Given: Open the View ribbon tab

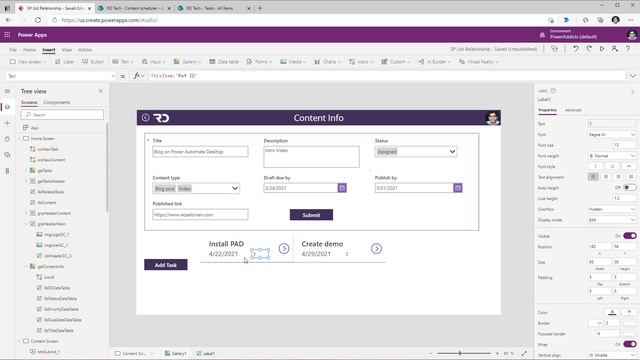Looking at the screenshot, I should click(x=67, y=49).
